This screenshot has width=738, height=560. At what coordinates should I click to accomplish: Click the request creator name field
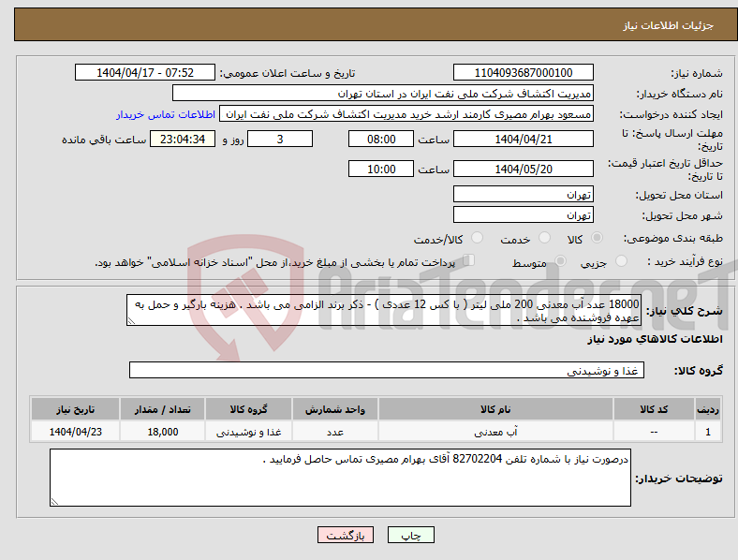(x=406, y=114)
